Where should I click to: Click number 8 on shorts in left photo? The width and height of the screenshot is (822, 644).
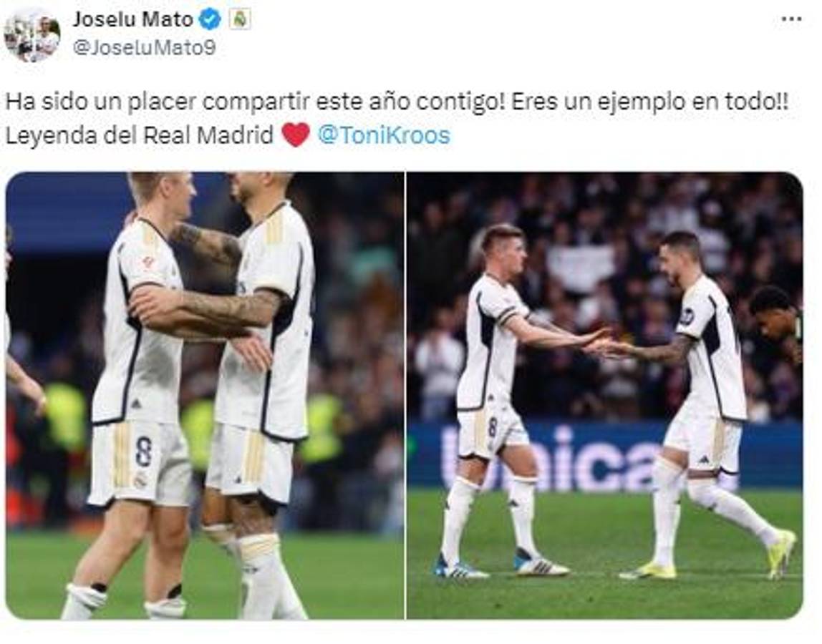144,452
